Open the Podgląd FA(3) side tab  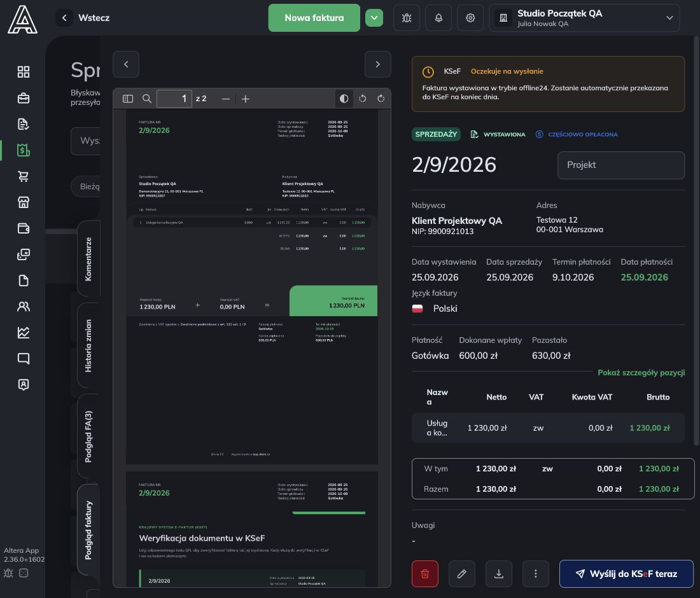click(x=88, y=436)
